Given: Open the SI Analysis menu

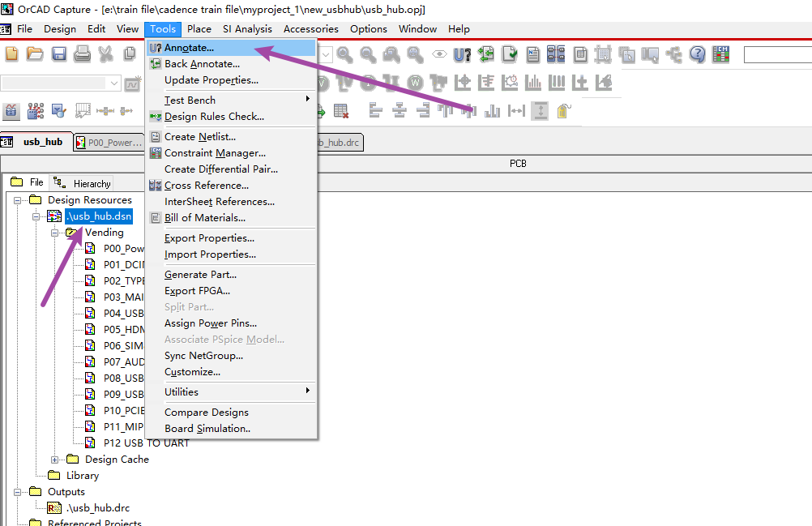Looking at the screenshot, I should 247,29.
